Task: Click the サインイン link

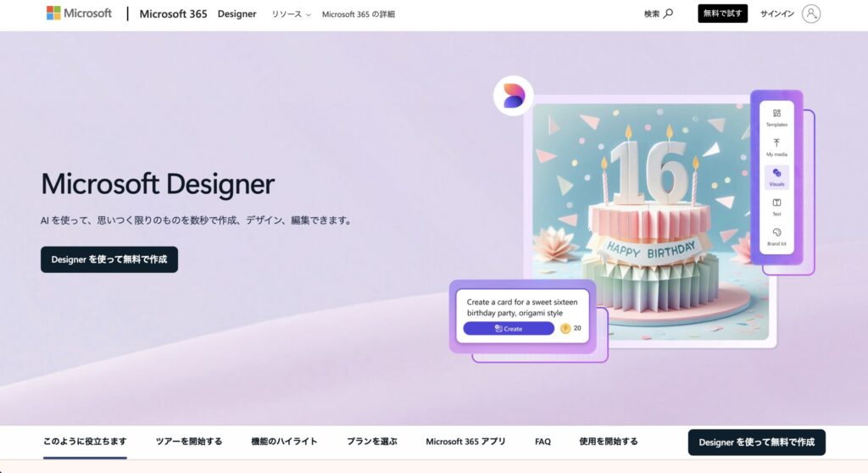Action: 776,14
